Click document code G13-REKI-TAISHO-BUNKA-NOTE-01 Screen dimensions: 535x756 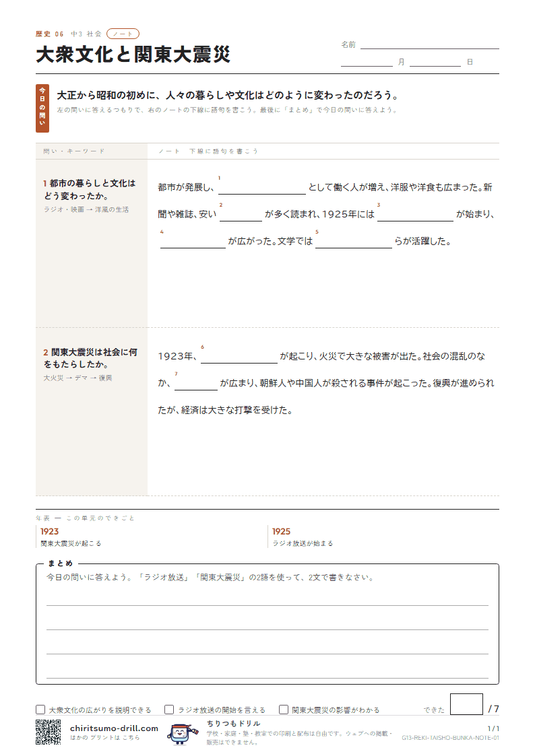tap(450, 738)
